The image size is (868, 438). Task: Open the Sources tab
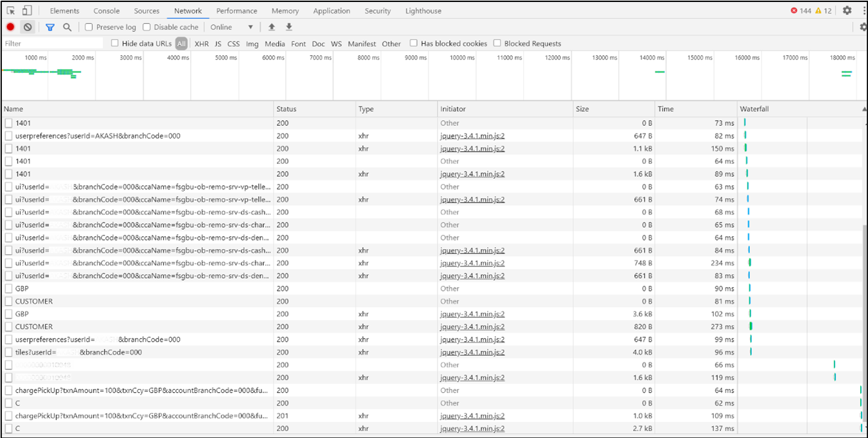(x=146, y=11)
